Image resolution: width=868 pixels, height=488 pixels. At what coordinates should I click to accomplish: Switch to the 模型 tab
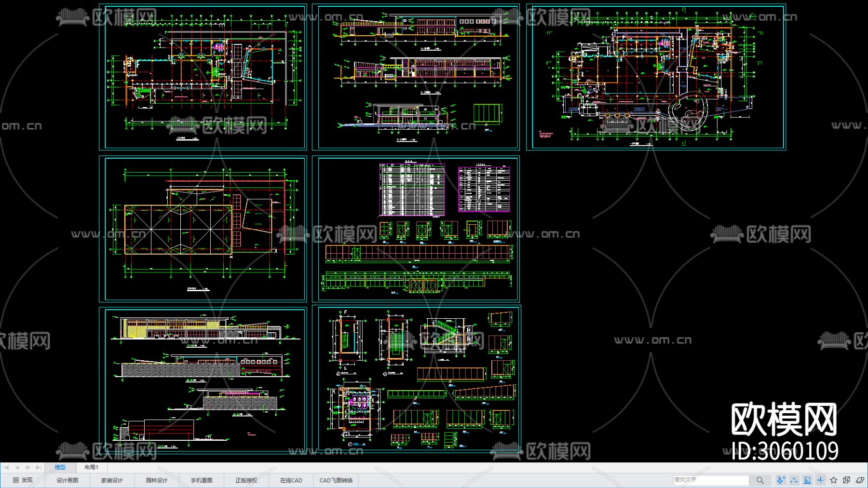(60, 467)
